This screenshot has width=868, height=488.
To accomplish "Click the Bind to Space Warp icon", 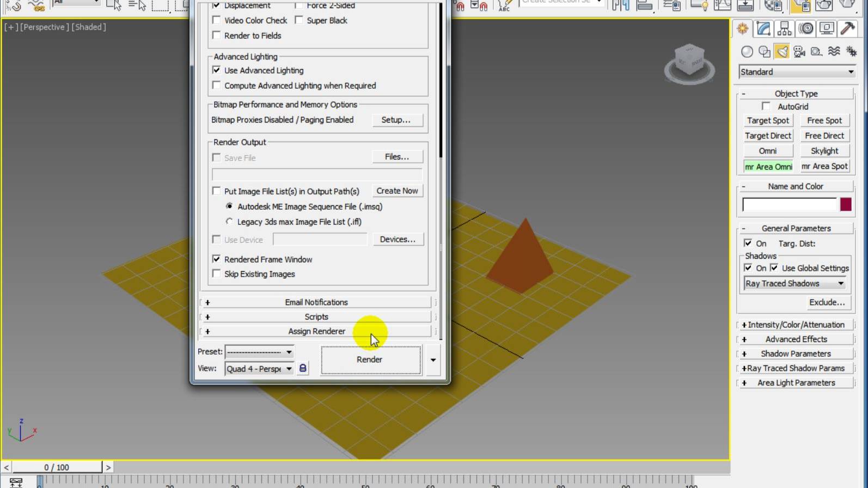I will coord(36,5).
